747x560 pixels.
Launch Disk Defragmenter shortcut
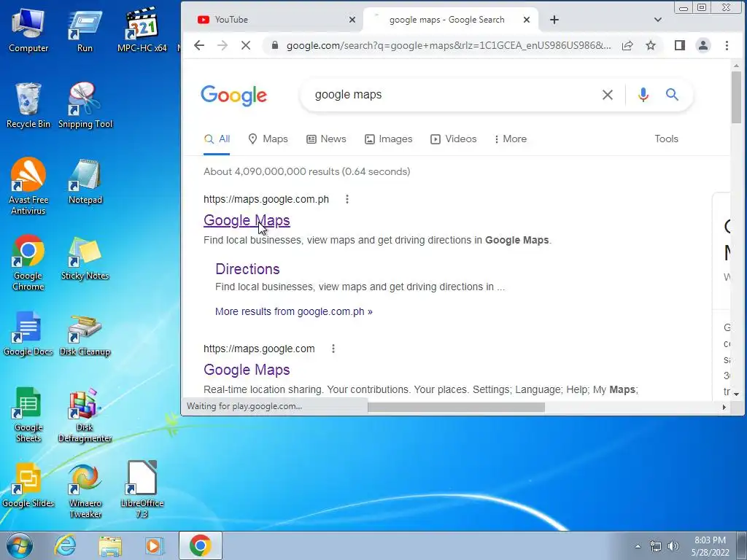(85, 415)
